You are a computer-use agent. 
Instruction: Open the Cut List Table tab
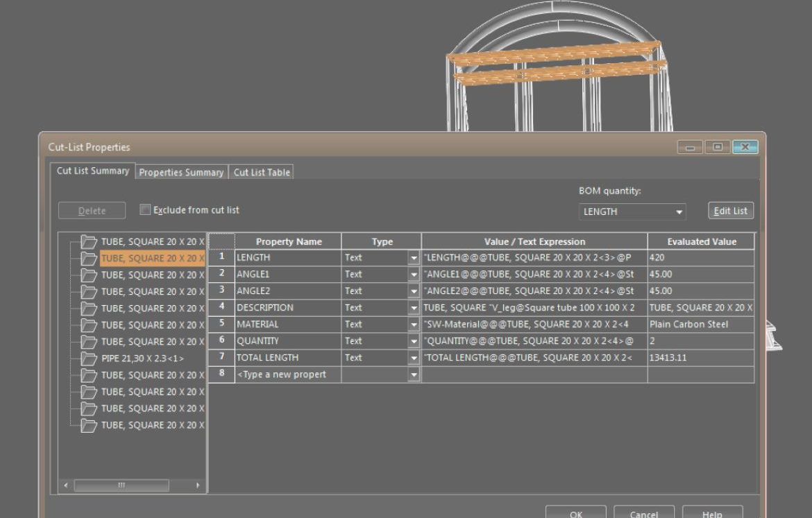click(262, 173)
